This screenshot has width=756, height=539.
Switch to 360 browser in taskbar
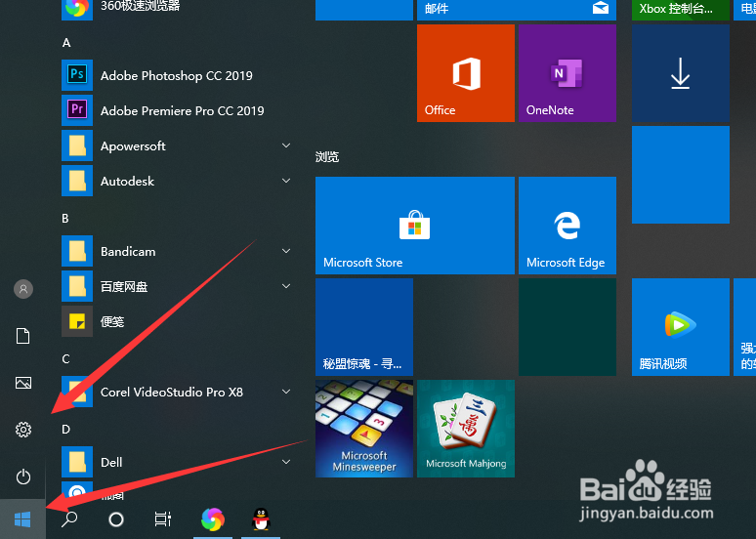213,519
